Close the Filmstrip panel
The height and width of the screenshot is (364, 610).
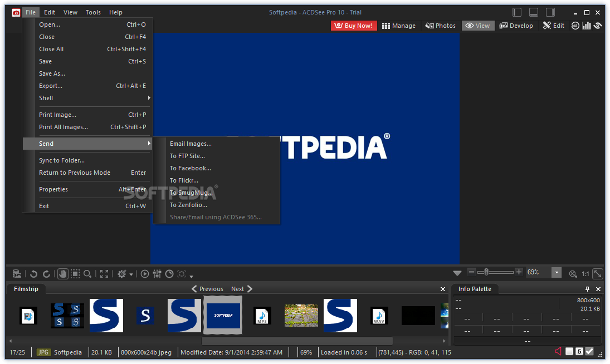tap(443, 289)
